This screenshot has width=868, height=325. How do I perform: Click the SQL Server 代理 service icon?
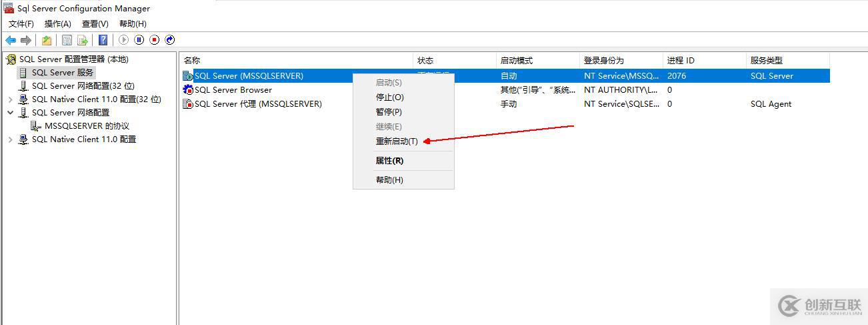tap(188, 104)
